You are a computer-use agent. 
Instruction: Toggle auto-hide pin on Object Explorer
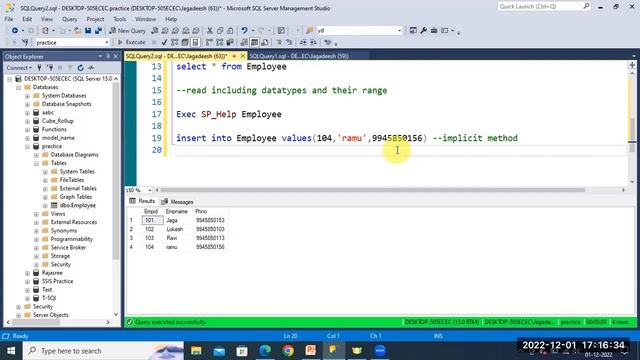108,56
